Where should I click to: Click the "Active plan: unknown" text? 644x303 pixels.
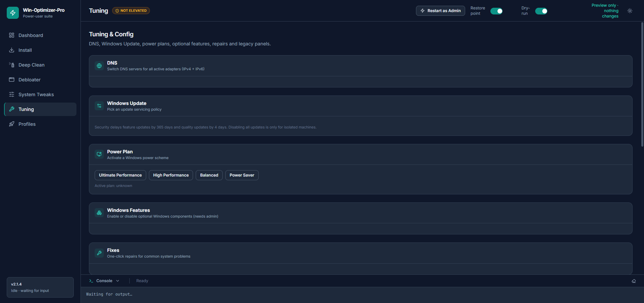[114, 186]
